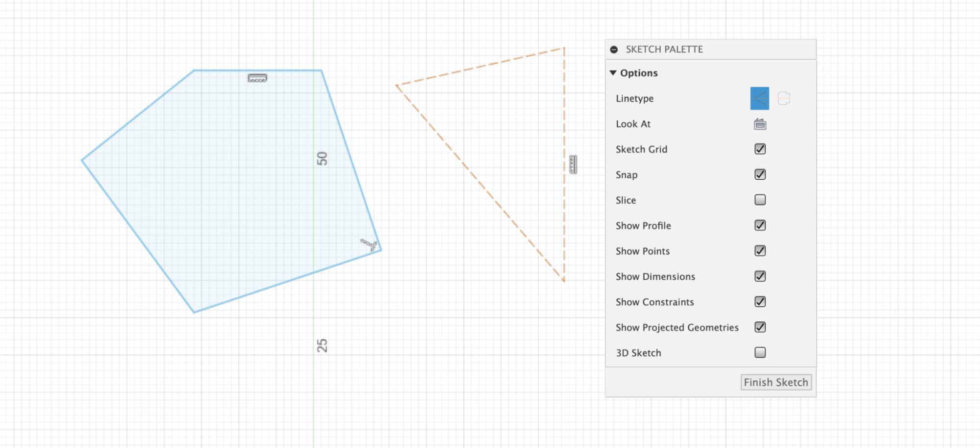Screen dimensions: 980x448
Task: Collapse the Sketch Palette with minus icon
Action: tap(614, 50)
